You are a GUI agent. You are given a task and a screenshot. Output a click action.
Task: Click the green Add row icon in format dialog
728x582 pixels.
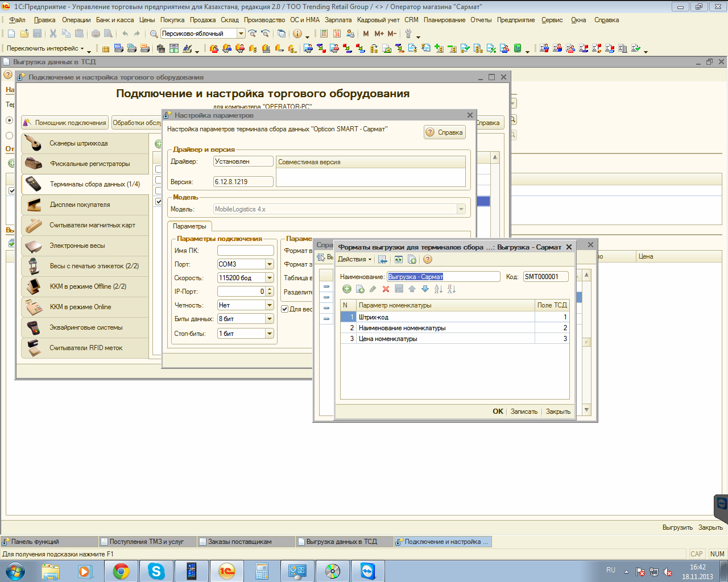coord(346,289)
